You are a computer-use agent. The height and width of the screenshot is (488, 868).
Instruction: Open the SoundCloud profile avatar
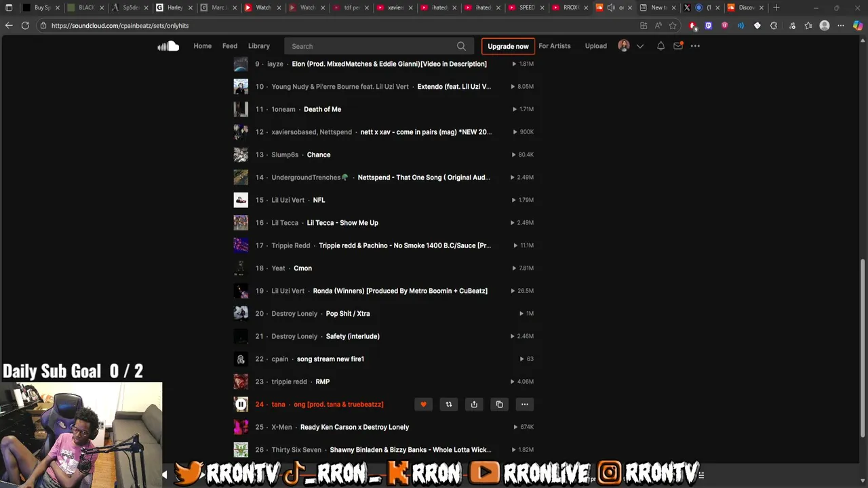coord(624,46)
